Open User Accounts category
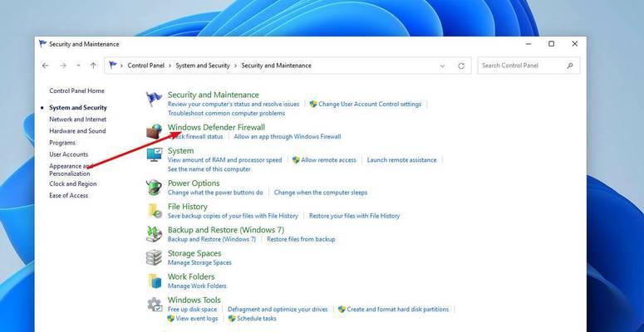The width and height of the screenshot is (644, 332). 69,154
